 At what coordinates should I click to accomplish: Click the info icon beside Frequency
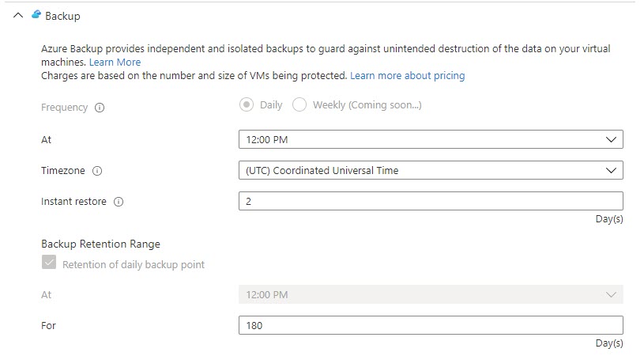[x=100, y=108]
